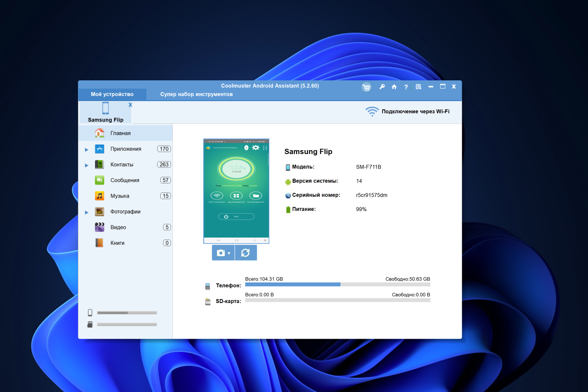Click the feedback form icon in title bar
The width and height of the screenshot is (588, 392).
(x=419, y=87)
